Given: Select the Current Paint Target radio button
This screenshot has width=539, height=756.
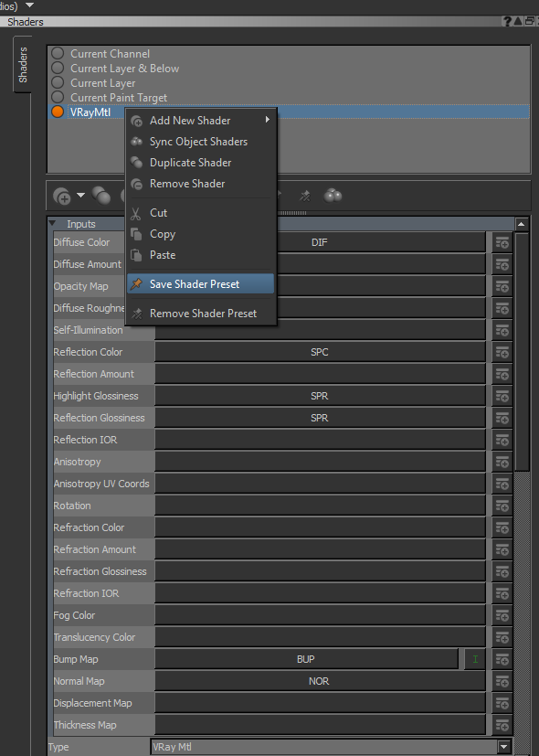Looking at the screenshot, I should 58,98.
